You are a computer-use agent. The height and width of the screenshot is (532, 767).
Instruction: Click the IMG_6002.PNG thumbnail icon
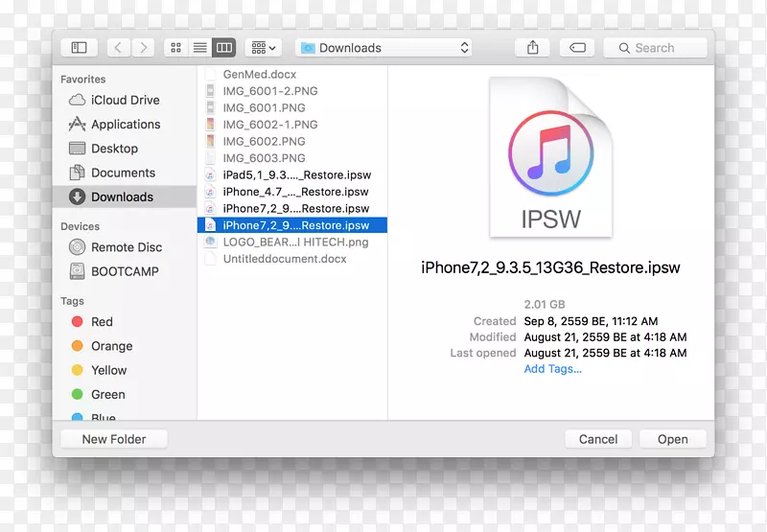click(x=210, y=141)
